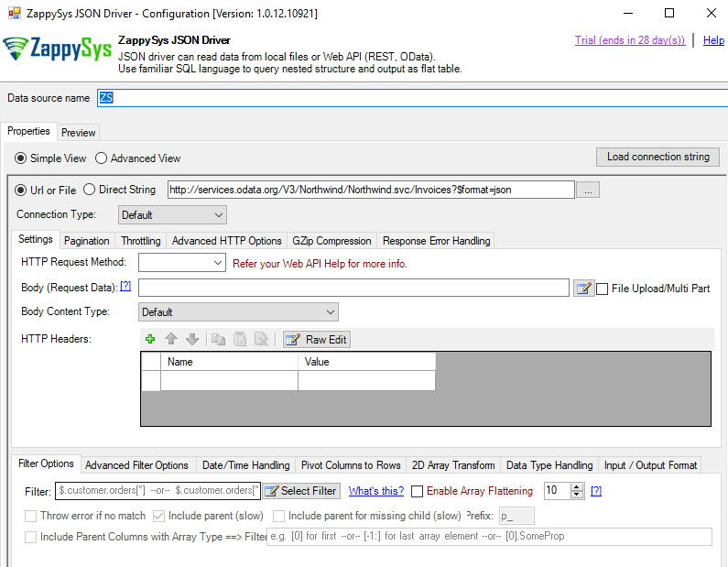Open the Input / Output Format tab
Screen dimensions: 728x567
(650, 465)
